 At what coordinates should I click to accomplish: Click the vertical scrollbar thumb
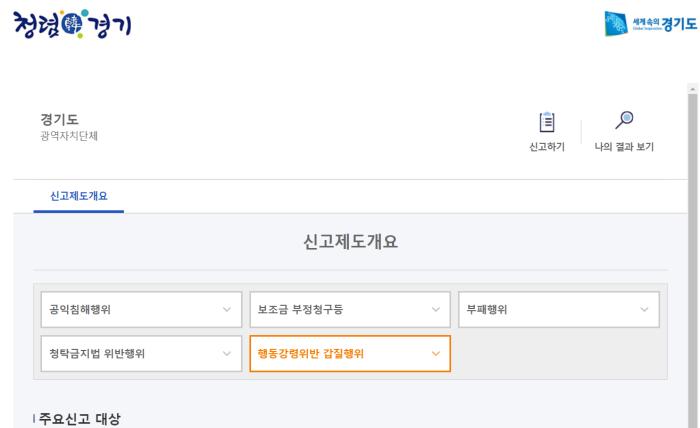692,259
